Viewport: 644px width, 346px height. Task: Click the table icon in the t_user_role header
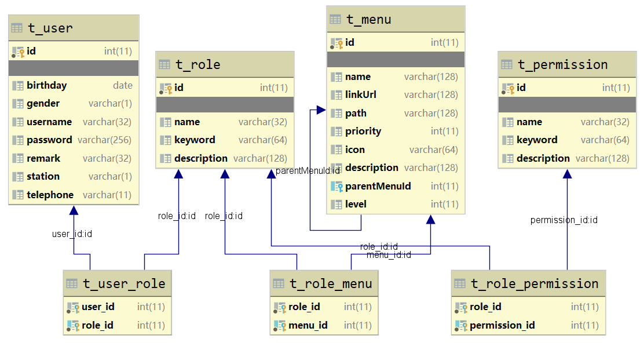pos(71,283)
